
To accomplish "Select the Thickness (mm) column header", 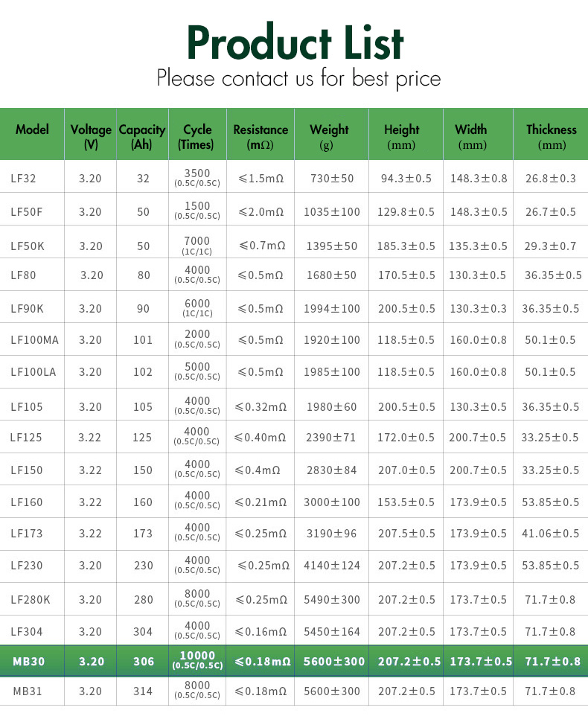I will [x=552, y=137].
